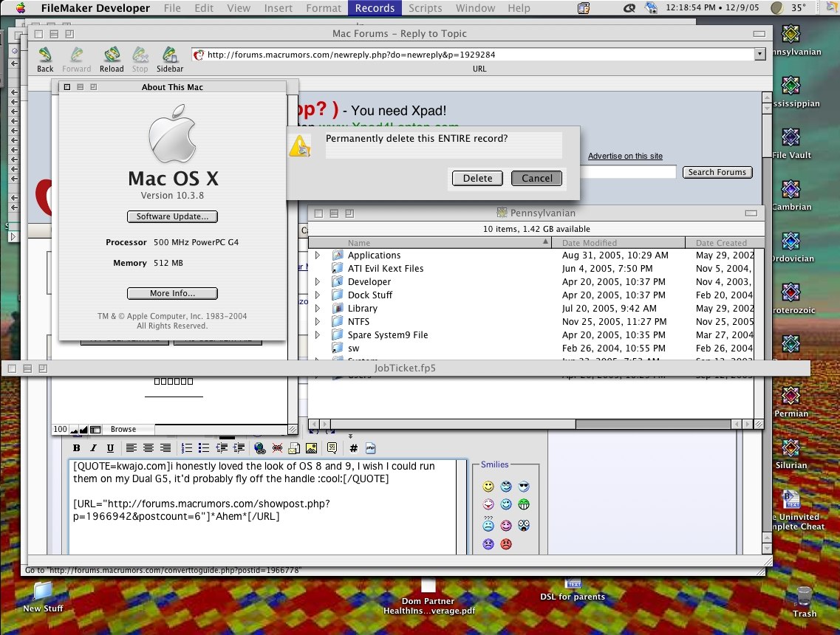This screenshot has width=840, height=635.
Task: Insert the cool sunglasses smiley
Action: point(523,486)
